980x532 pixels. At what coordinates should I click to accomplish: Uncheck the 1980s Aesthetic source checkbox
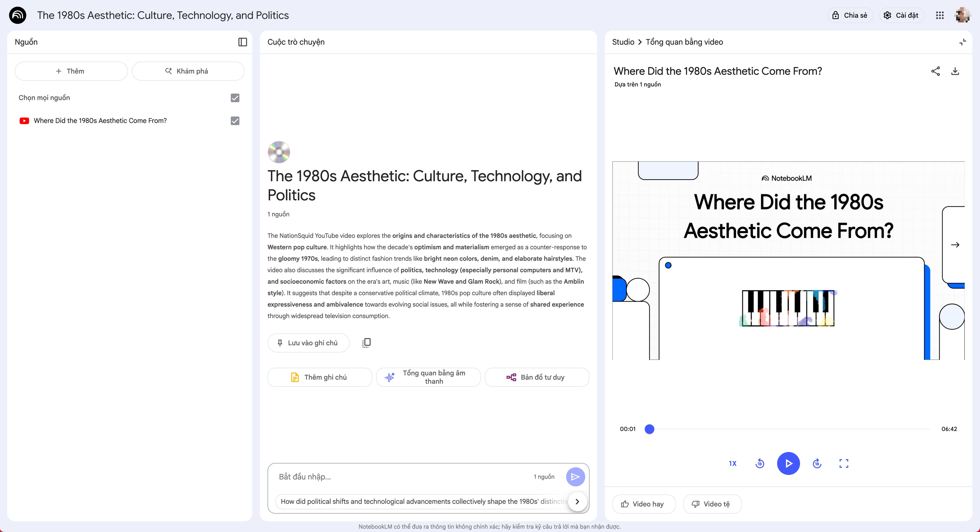click(235, 121)
